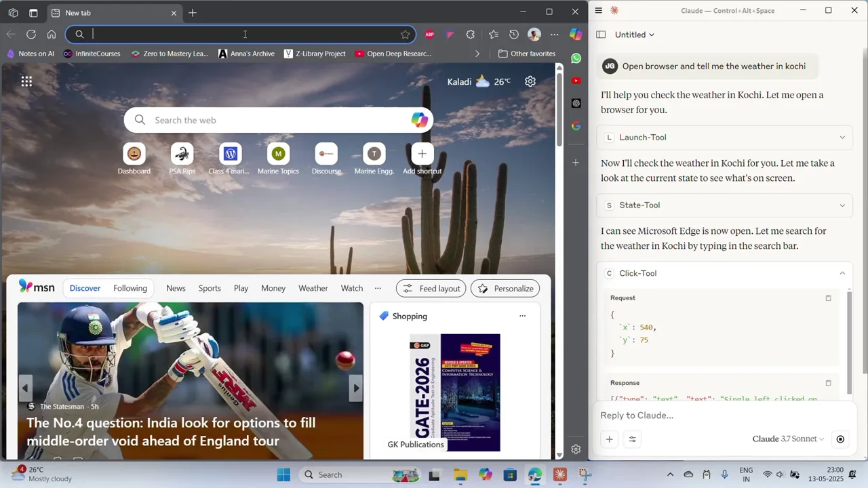Open a new Edge tab
868x488 pixels.
tap(193, 12)
